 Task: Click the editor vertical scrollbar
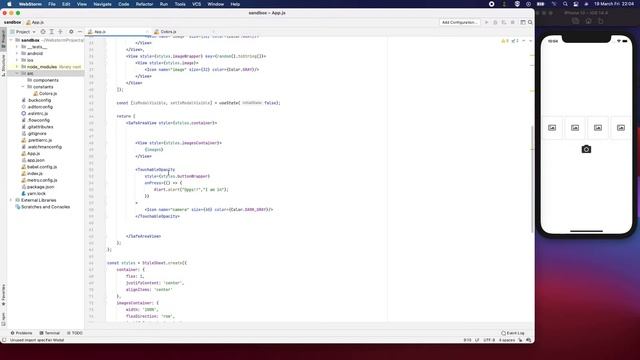click(532, 180)
